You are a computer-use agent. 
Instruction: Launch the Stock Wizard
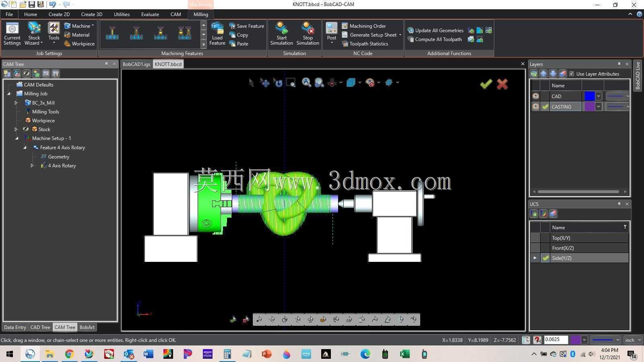coord(34,34)
